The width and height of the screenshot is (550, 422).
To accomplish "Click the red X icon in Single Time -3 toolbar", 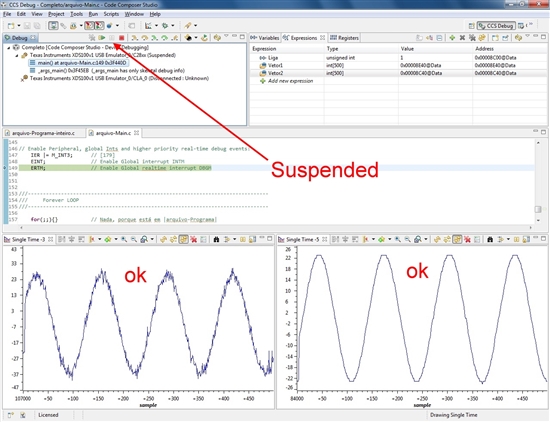I will [194, 240].
